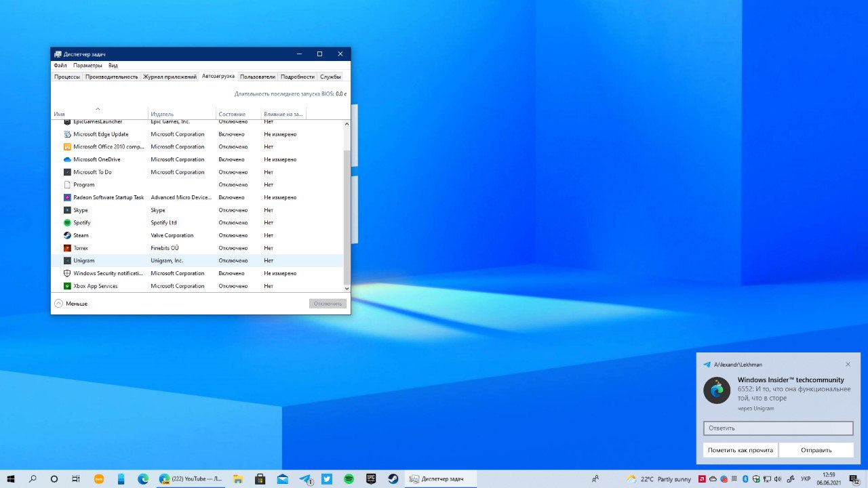Sort the list by Имя column header
This screenshot has height=488, width=868.
tap(100, 114)
